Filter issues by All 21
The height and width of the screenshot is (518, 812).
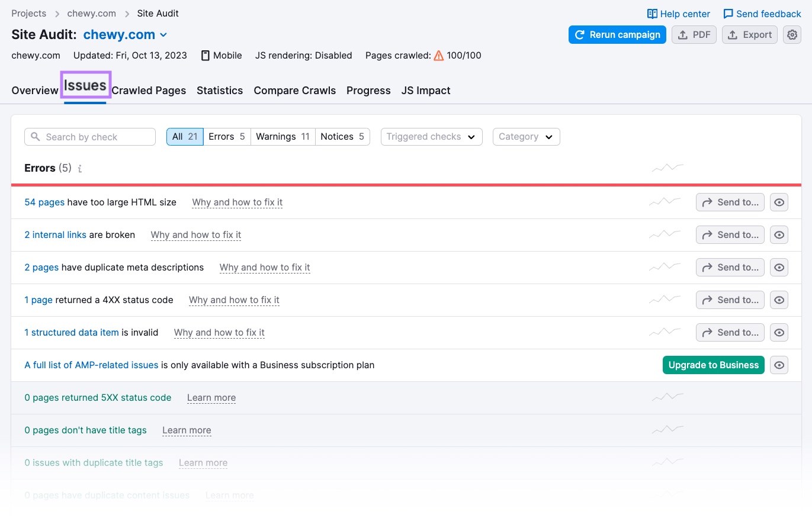point(185,137)
